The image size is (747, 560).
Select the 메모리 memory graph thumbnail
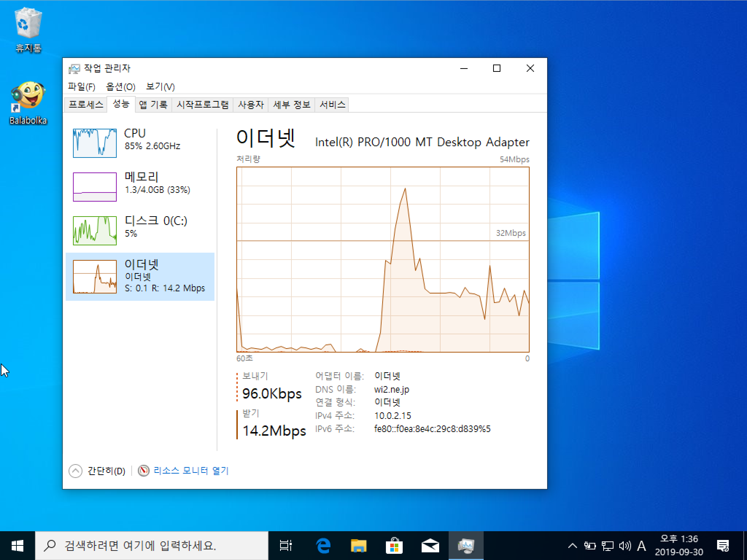pyautogui.click(x=95, y=187)
